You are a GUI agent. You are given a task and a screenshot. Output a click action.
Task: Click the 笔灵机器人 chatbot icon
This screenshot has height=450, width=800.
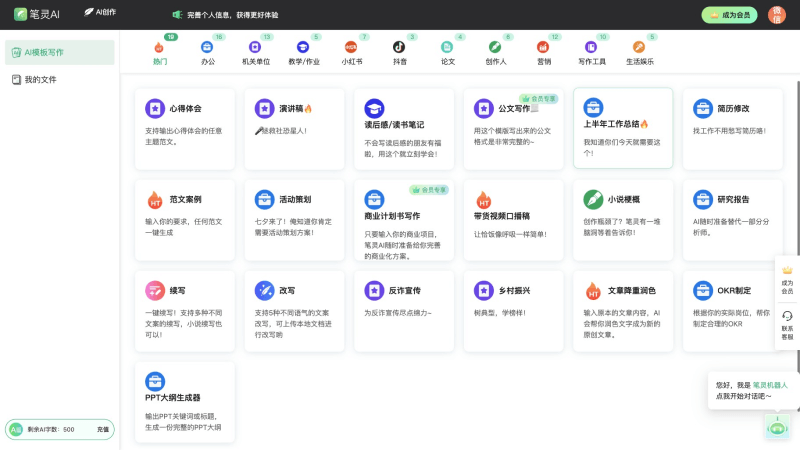coord(776,426)
